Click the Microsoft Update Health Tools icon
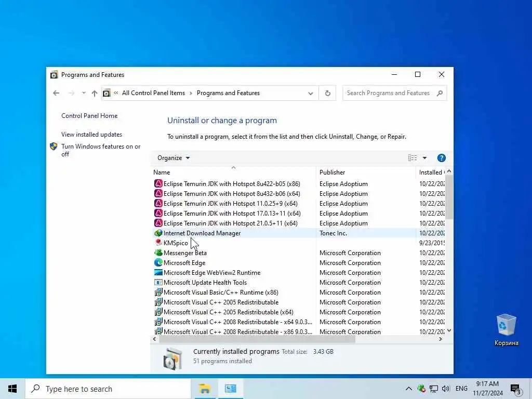Viewport: 532px width, 399px height. coord(158,282)
